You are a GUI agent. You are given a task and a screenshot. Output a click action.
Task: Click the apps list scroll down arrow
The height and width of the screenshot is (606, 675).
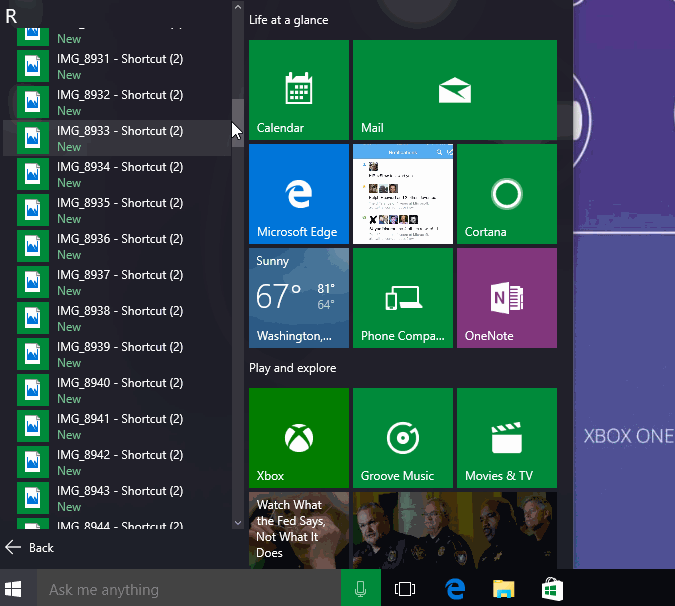[238, 523]
